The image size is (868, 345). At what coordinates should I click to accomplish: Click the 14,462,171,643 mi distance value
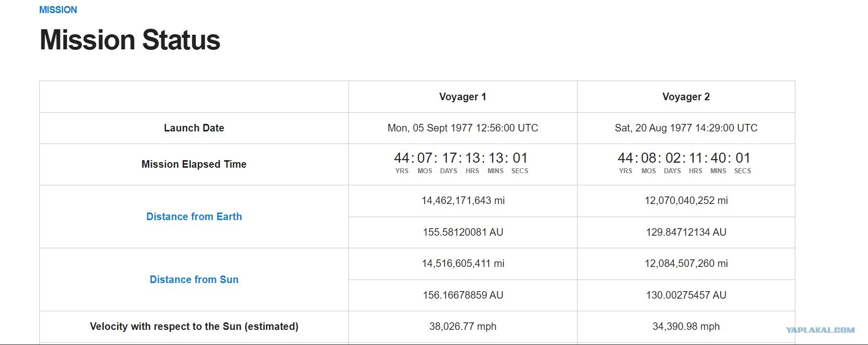coord(463,200)
